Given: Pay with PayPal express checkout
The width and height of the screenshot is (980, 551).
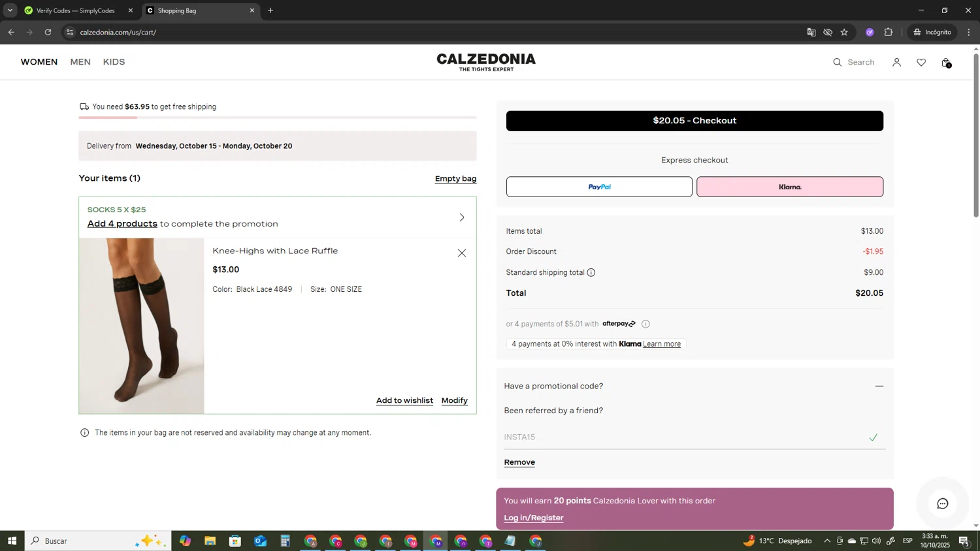Looking at the screenshot, I should [599, 187].
